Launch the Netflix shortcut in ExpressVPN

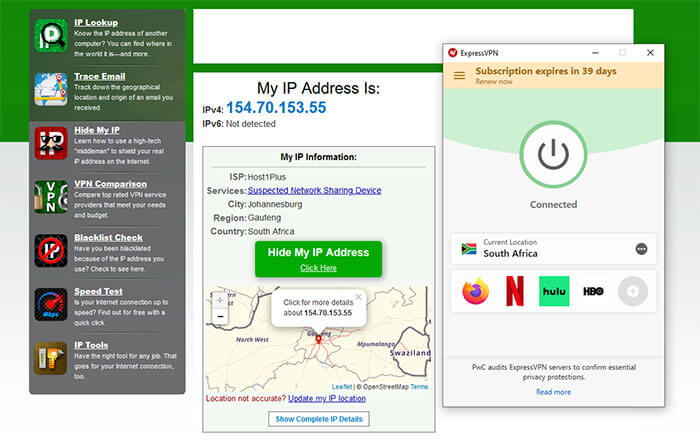[x=515, y=291]
